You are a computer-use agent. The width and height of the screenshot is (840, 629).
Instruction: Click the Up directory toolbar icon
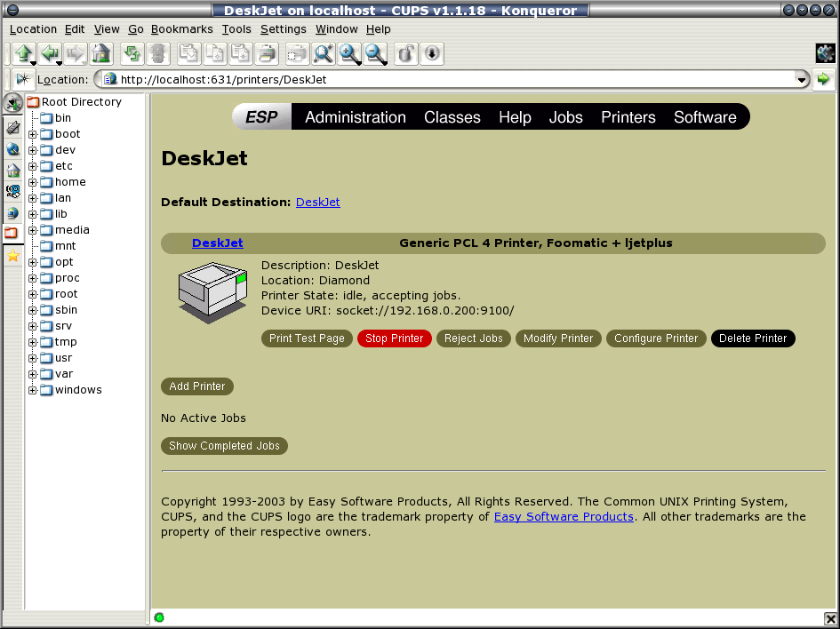point(24,53)
